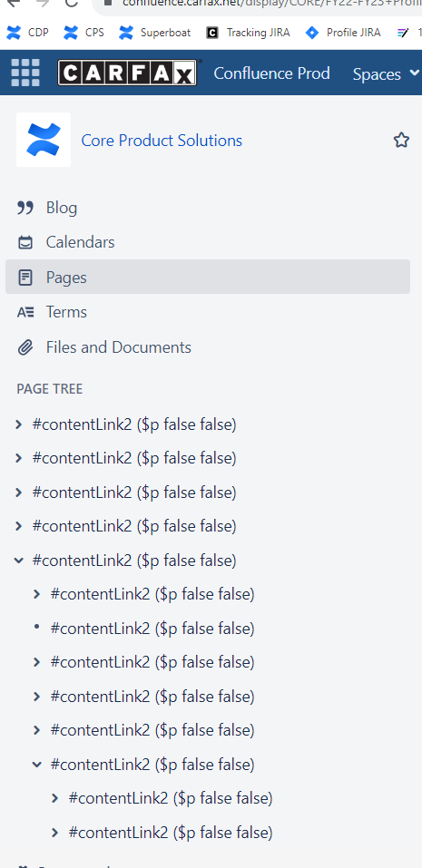Click the Files and Documents paperclip icon
The height and width of the screenshot is (868, 422).
25,347
